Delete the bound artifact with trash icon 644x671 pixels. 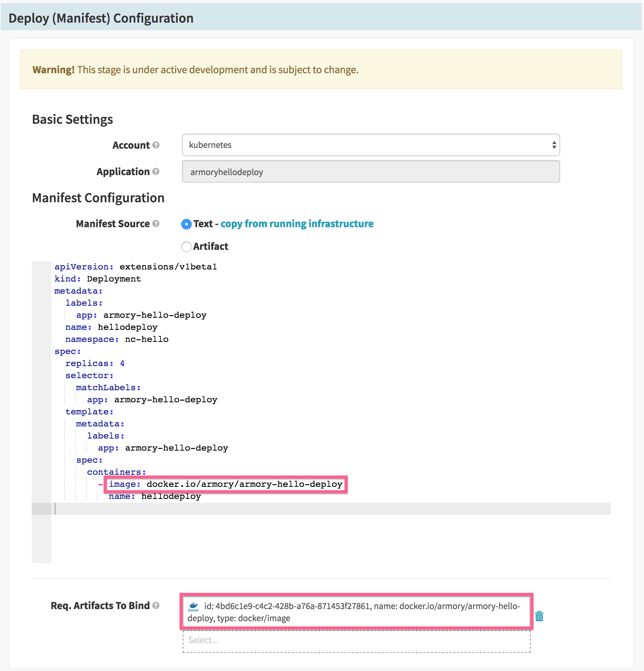[x=539, y=616]
